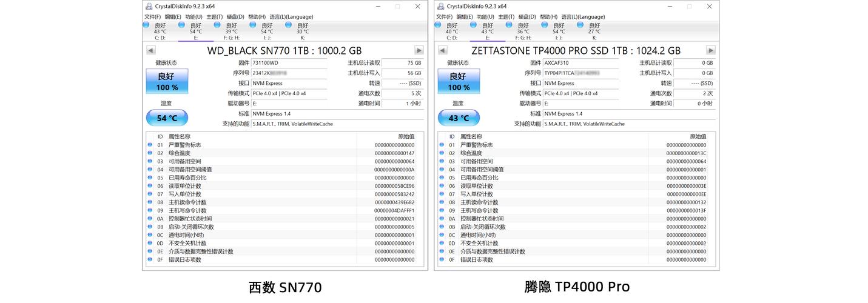The height and width of the screenshot is (303, 868).
Task: Click firmware field 731100WD
Action: click(x=289, y=62)
